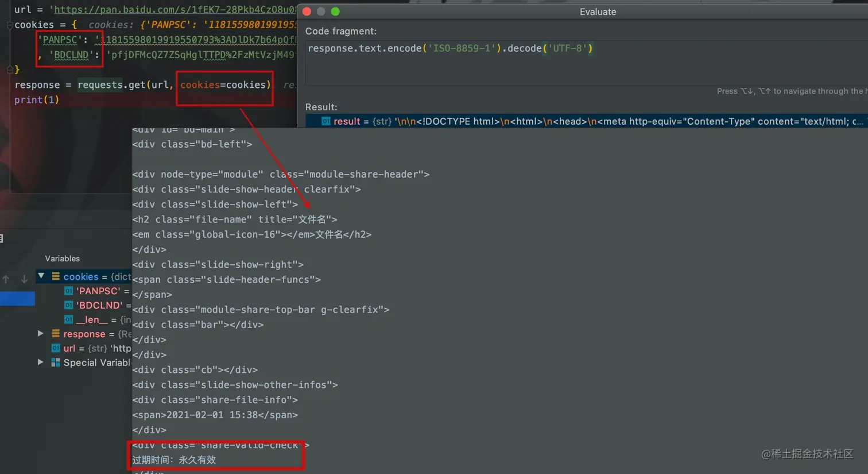Open the pan.baidu.com URL link in the editor
The image size is (868, 474).
(175, 10)
